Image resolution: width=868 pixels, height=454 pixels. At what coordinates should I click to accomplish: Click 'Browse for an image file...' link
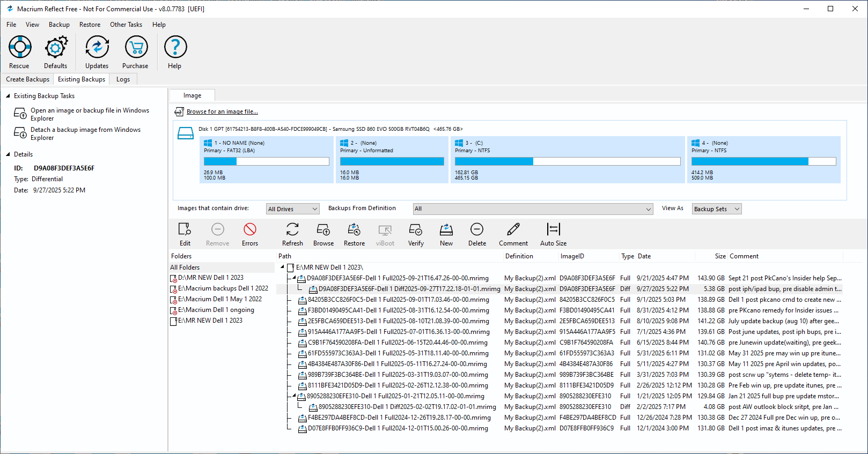point(222,111)
